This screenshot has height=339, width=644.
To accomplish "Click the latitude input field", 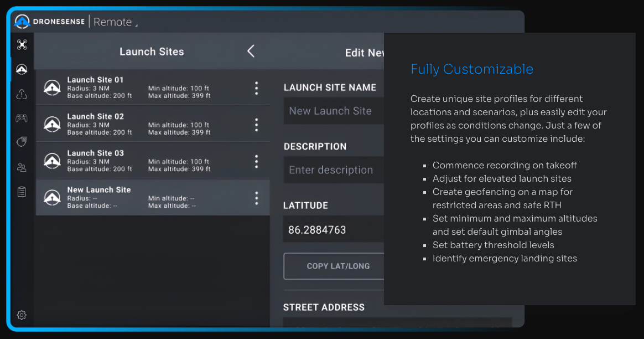I will (x=332, y=229).
